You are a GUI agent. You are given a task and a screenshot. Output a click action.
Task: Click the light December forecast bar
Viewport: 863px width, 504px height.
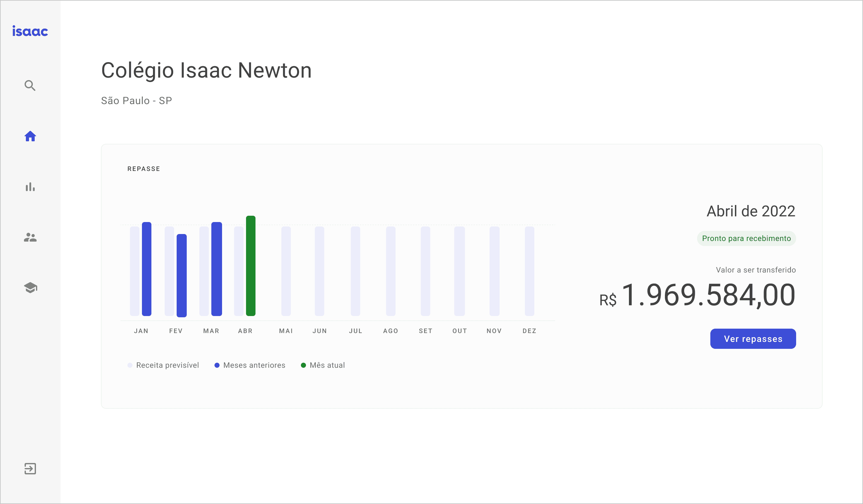pos(530,271)
